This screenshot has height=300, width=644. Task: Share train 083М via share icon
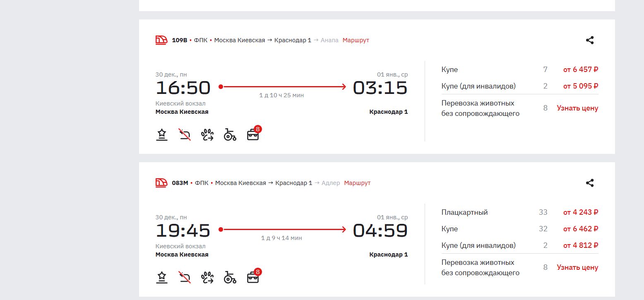590,183
